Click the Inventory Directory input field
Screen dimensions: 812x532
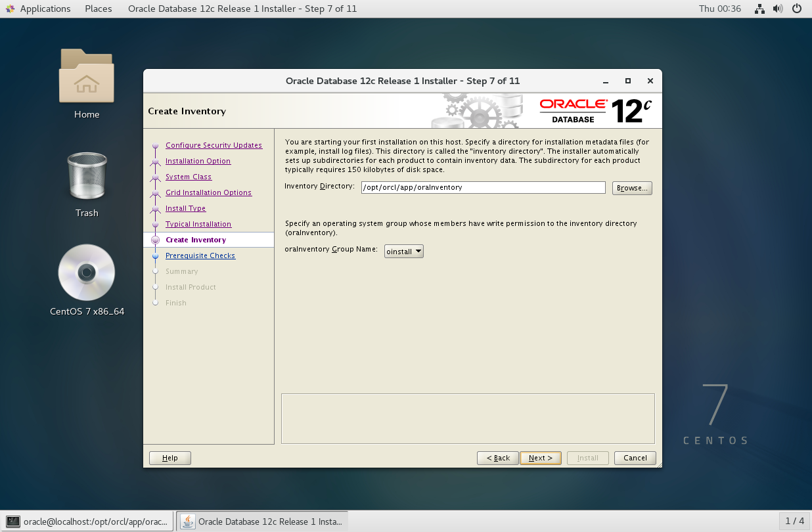(x=483, y=187)
